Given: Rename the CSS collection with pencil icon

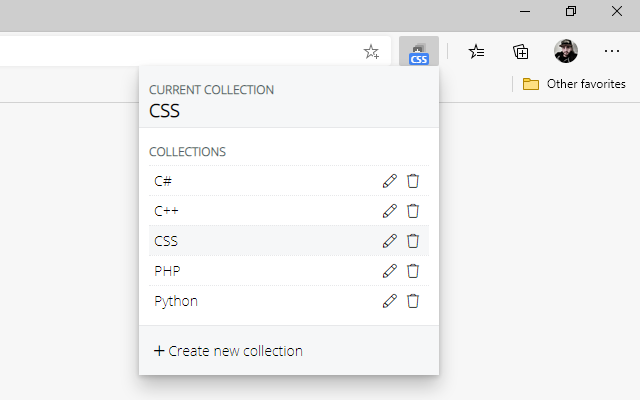Looking at the screenshot, I should 390,241.
